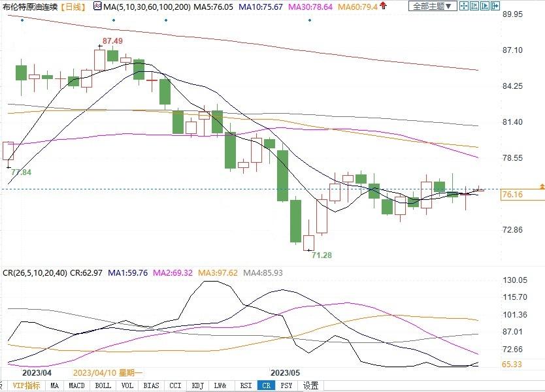Screen dimensions: 545x392
Task: Click the 71.28 low price label
Action: coord(322,255)
